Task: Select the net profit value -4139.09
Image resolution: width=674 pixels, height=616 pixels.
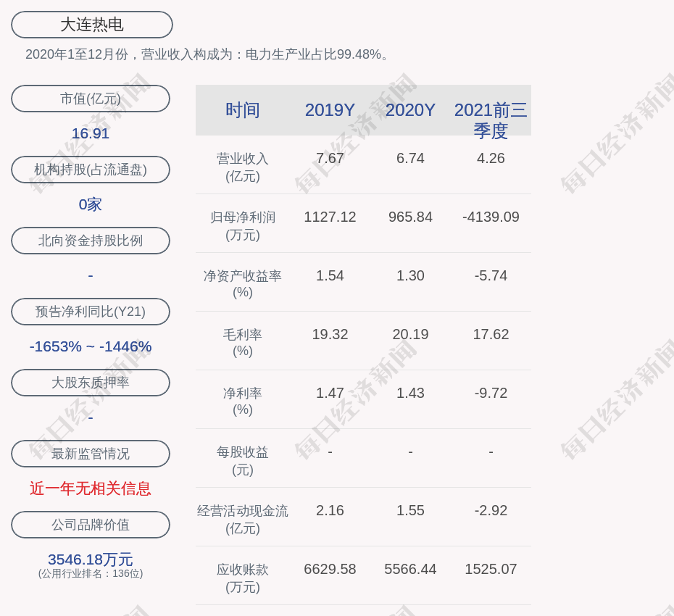Action: click(x=491, y=217)
